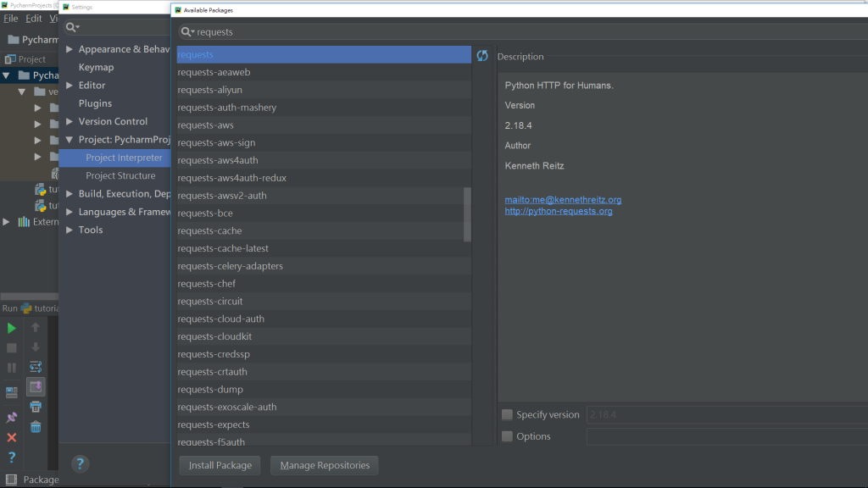Expand the Tools settings section
Viewport: 868px width, 488px height.
pos(70,230)
